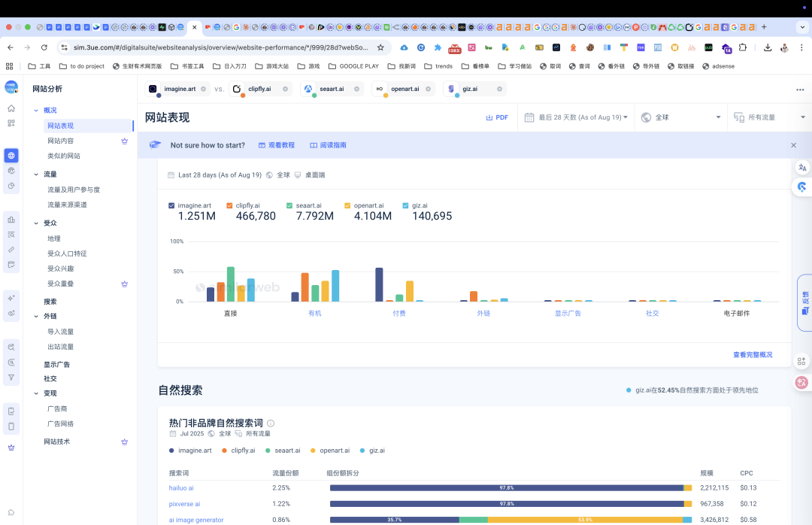Click the translate icon on right edge
This screenshot has height=525, width=812.
click(802, 168)
